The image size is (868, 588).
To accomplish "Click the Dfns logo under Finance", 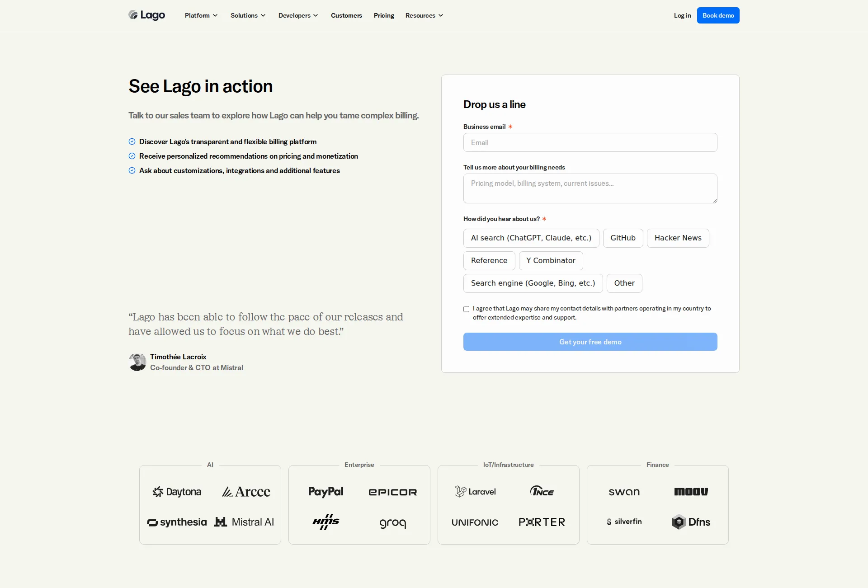I will coord(691,522).
